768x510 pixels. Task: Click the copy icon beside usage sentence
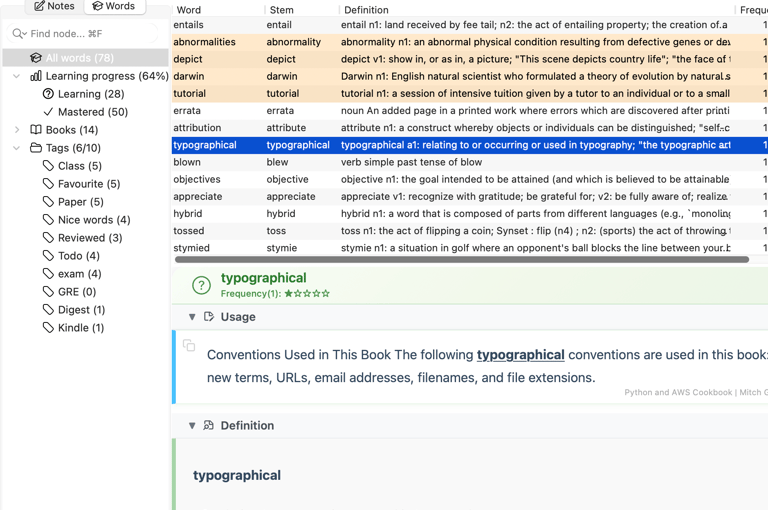click(x=189, y=346)
